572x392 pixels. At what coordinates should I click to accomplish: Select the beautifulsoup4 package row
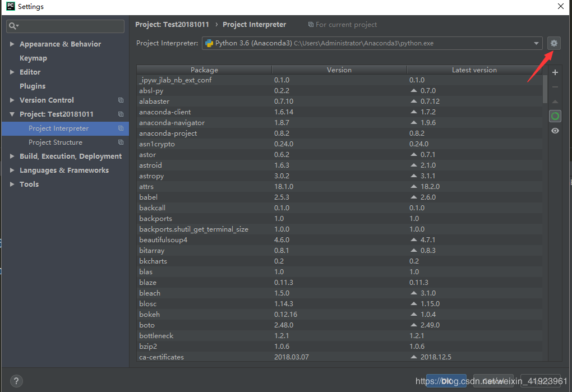click(x=340, y=240)
